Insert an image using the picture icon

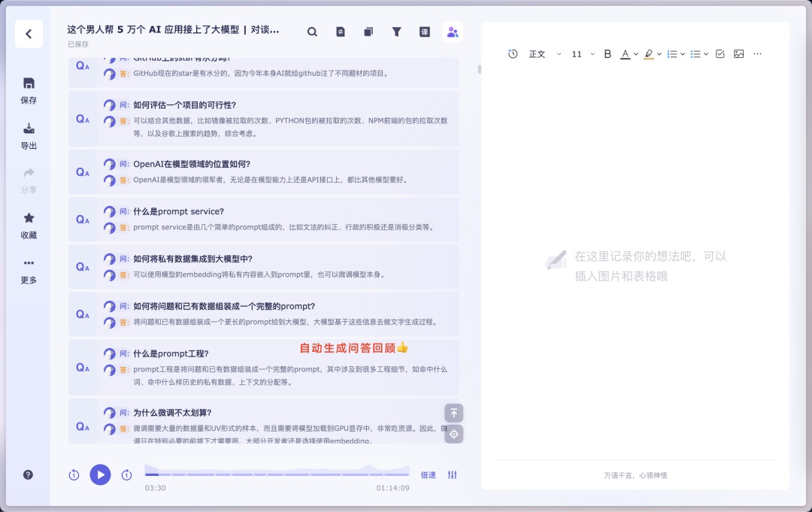point(738,53)
